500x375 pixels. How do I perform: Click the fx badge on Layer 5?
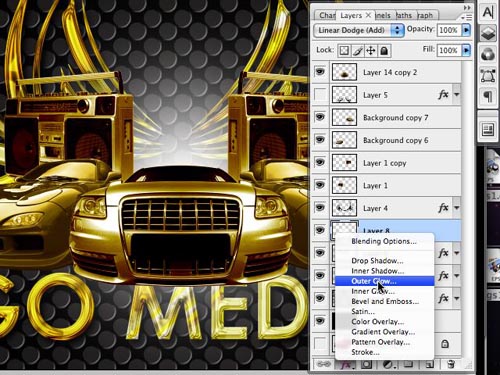pos(443,95)
